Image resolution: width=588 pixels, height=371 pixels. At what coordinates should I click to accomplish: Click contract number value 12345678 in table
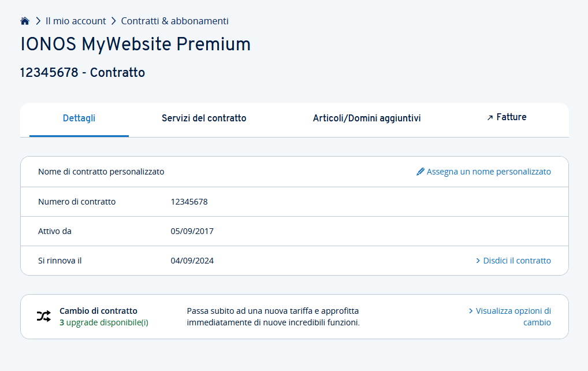(x=189, y=202)
